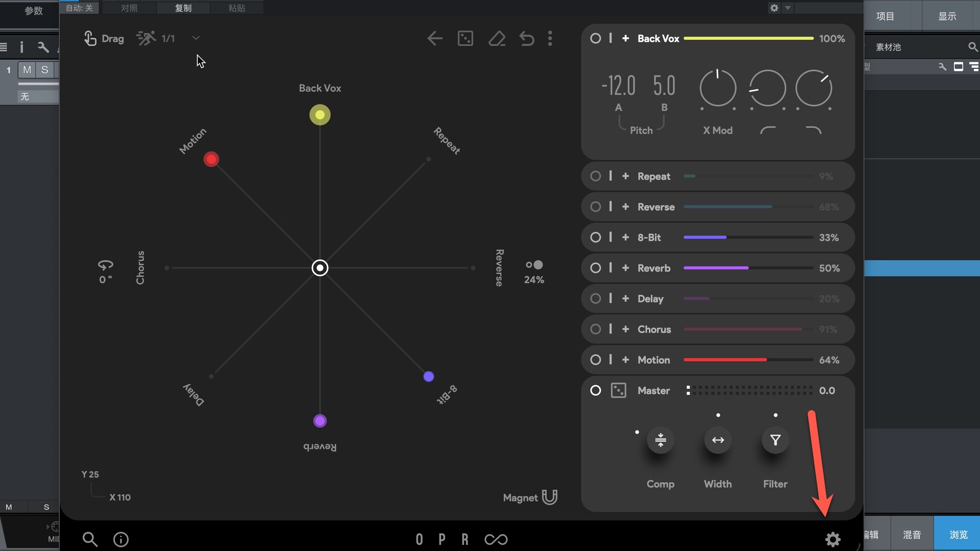Click the search magnifier icon in the plugin footer
This screenshot has width=980, height=551.
(x=90, y=539)
